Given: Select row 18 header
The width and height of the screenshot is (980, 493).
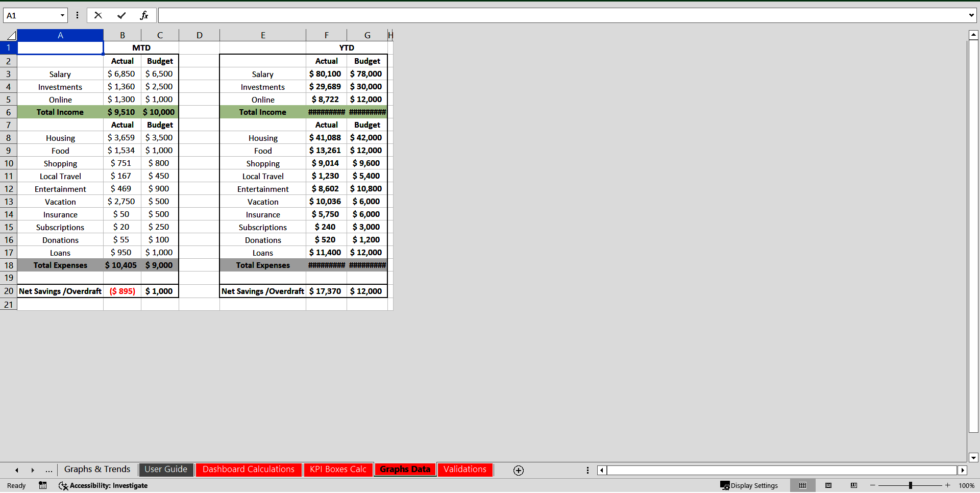Looking at the screenshot, I should coord(9,265).
